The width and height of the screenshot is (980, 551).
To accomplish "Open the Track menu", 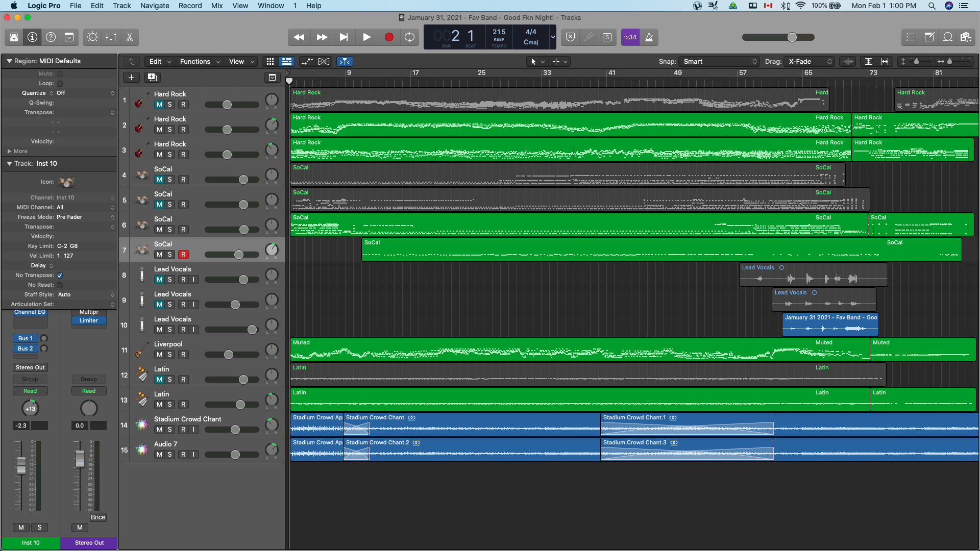I will [122, 6].
